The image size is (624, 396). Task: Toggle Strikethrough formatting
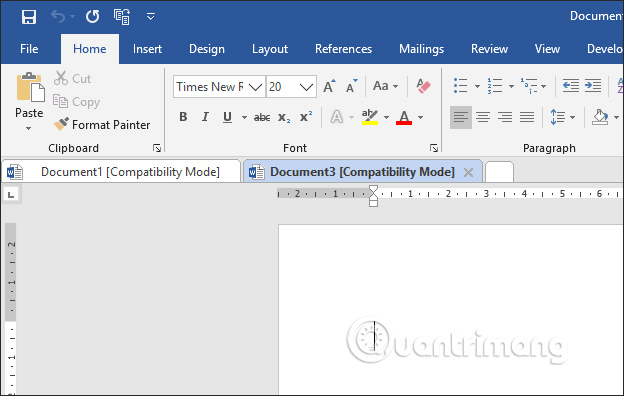click(262, 117)
